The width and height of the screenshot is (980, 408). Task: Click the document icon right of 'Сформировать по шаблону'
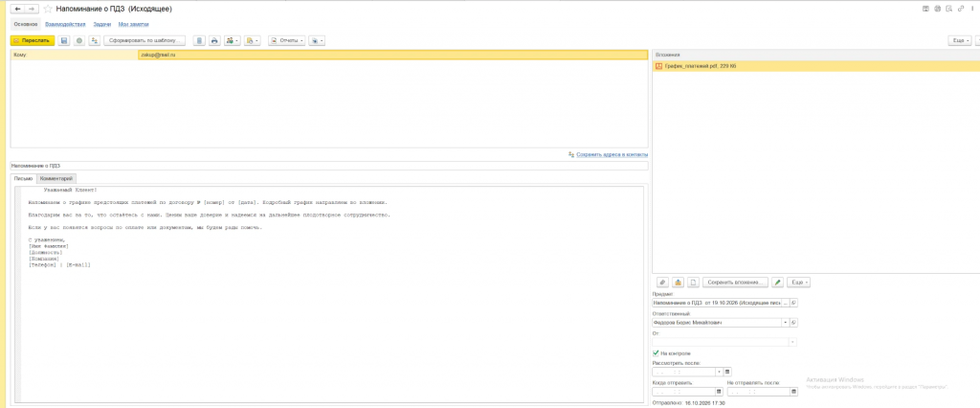click(x=199, y=40)
